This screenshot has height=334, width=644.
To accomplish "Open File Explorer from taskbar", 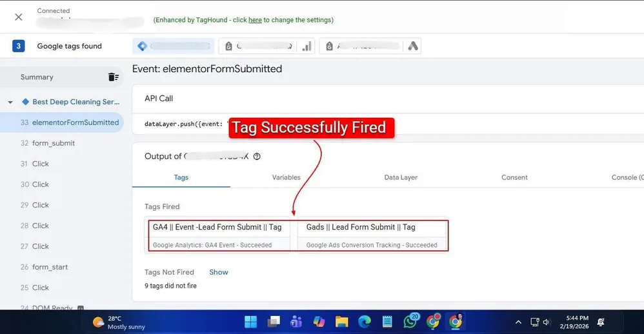I will (341, 322).
